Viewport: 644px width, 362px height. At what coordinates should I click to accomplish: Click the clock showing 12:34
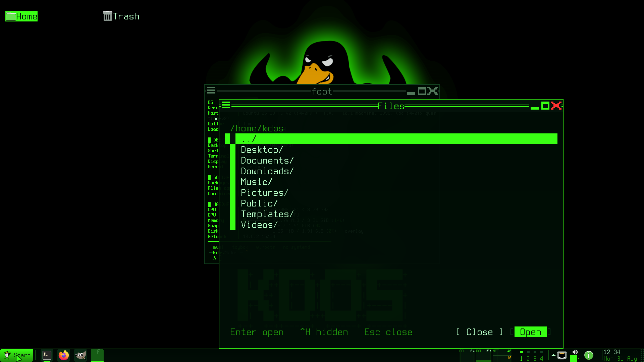coord(612,352)
